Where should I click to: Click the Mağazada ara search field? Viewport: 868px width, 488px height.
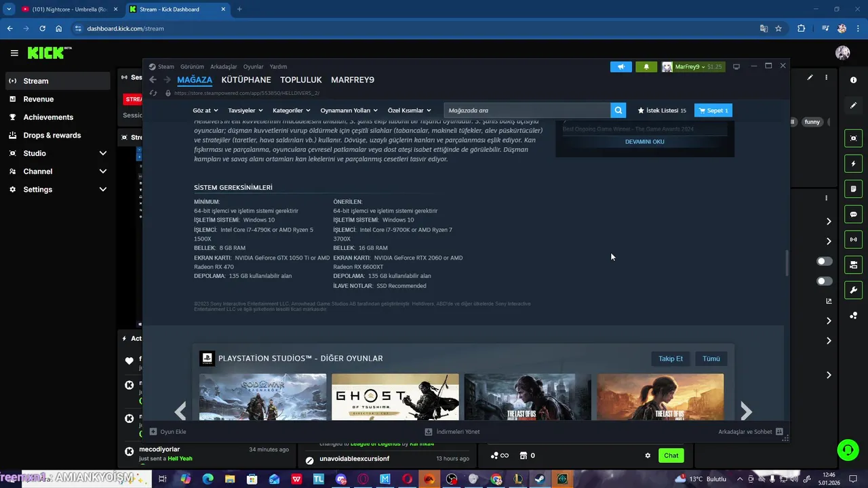pos(527,110)
